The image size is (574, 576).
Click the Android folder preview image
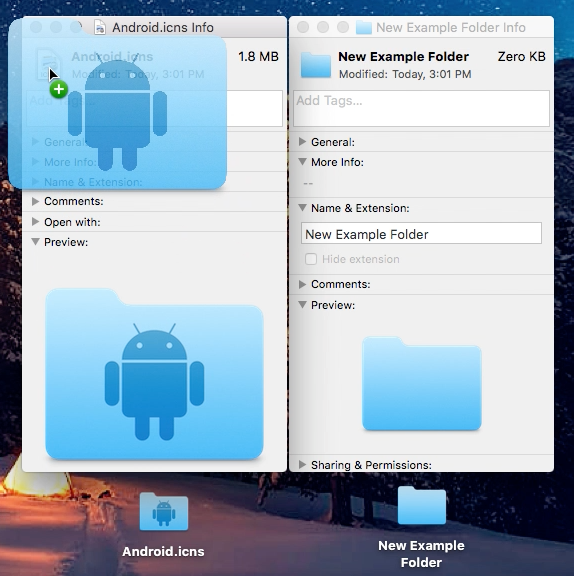coord(154,374)
